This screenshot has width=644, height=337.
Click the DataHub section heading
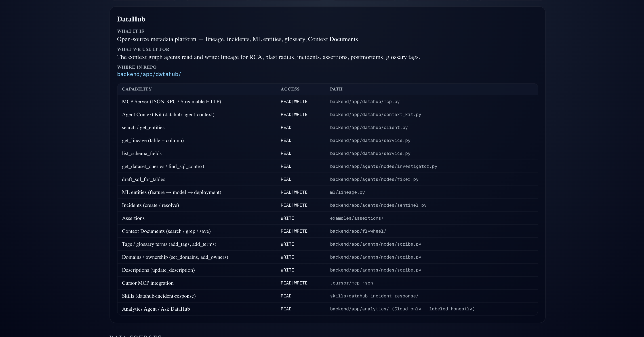(x=131, y=19)
